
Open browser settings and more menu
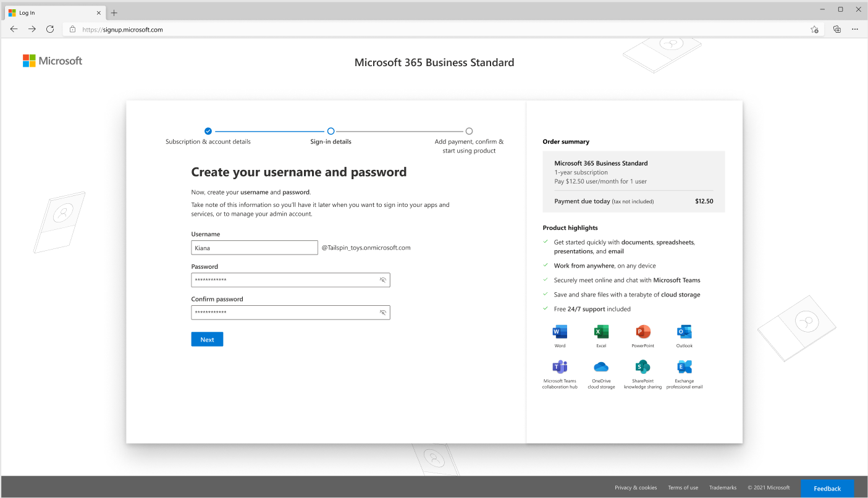pos(855,29)
